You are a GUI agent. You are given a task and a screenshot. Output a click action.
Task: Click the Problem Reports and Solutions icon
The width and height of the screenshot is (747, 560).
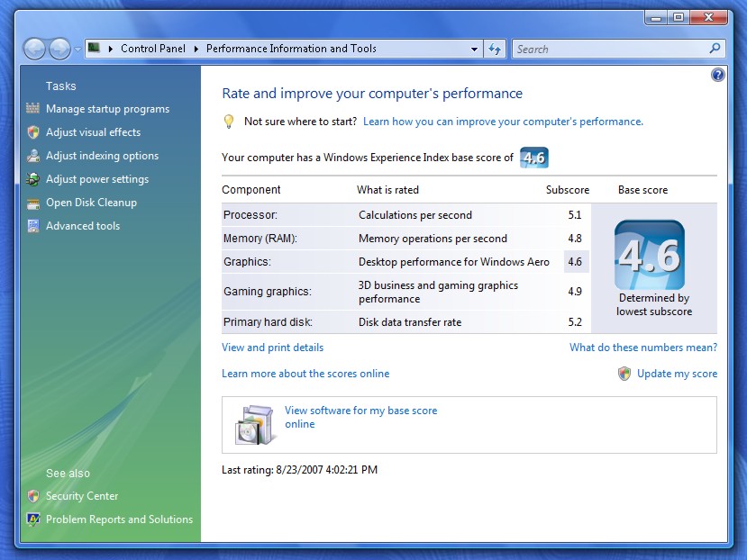click(x=33, y=519)
